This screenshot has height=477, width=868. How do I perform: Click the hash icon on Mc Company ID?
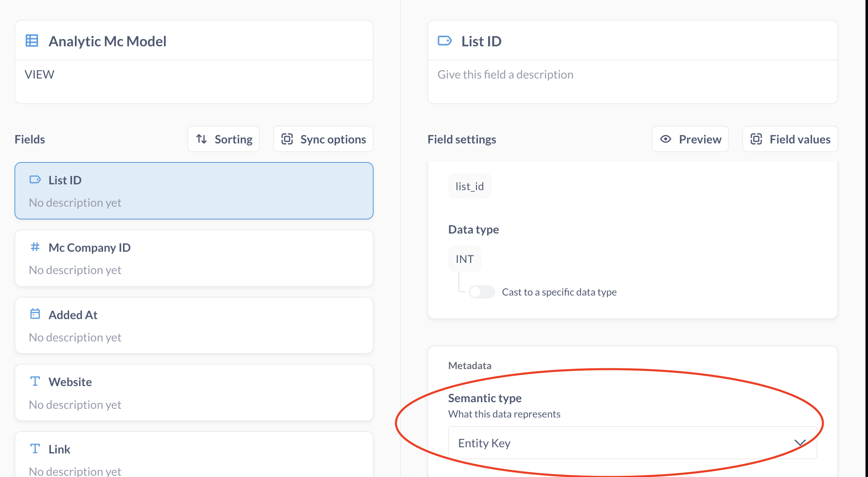point(35,247)
